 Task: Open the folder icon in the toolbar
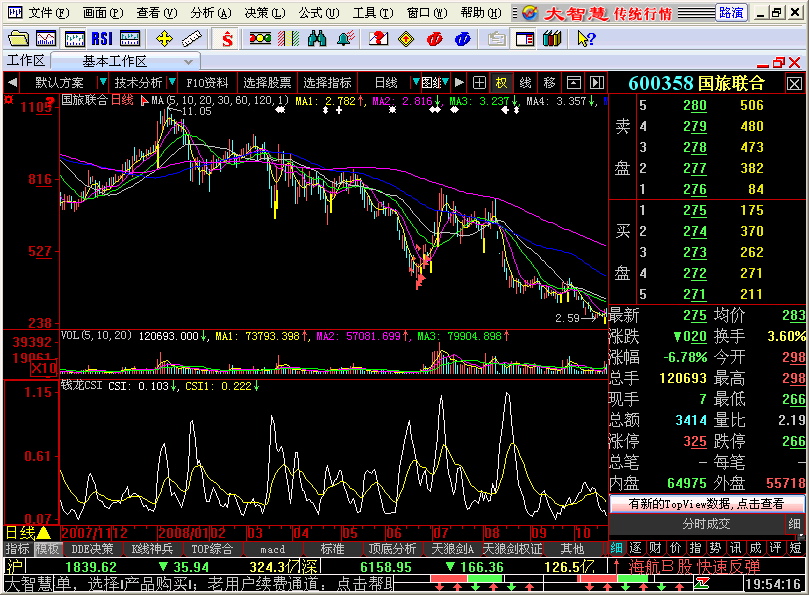[19, 39]
